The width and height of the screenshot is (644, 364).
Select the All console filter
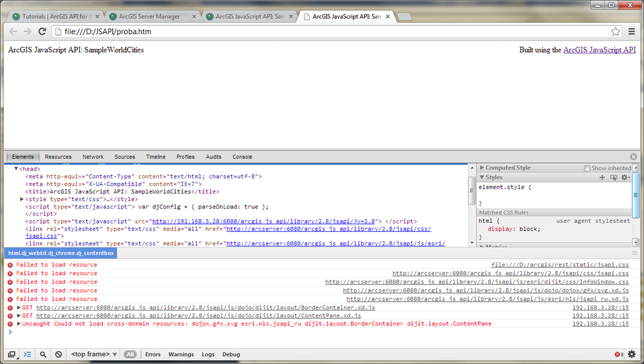130,354
